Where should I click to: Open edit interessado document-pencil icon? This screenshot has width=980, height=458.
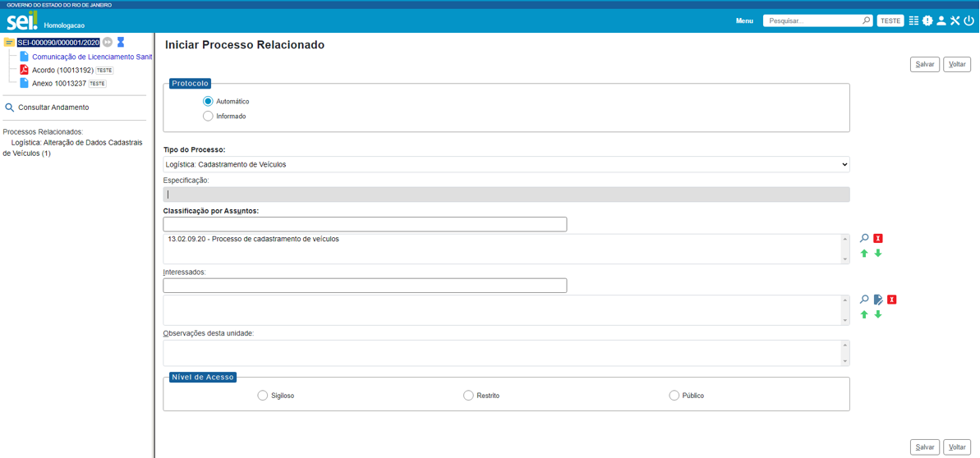[x=878, y=300]
